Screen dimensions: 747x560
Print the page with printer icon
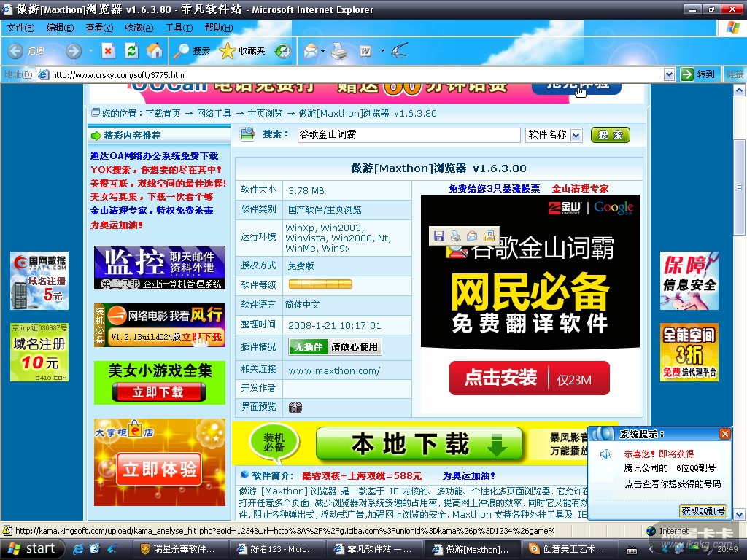[339, 51]
